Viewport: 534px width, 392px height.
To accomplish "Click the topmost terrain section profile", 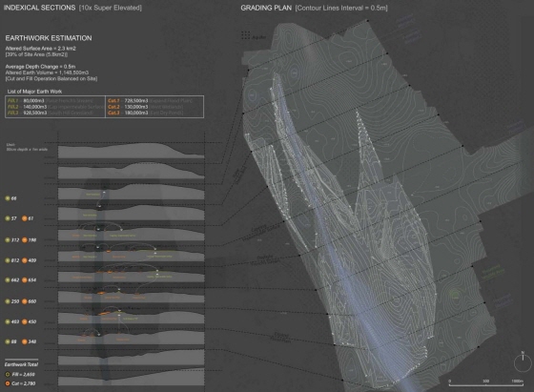I will point(132,150).
